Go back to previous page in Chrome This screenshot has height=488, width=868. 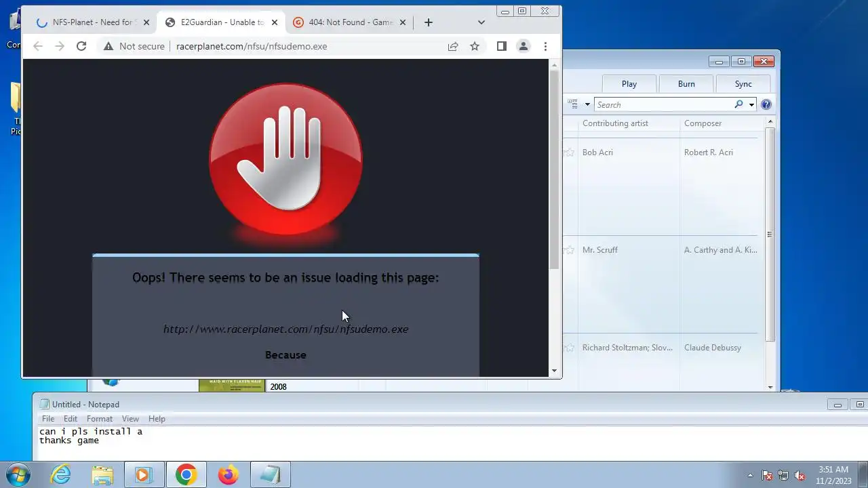pyautogui.click(x=38, y=46)
